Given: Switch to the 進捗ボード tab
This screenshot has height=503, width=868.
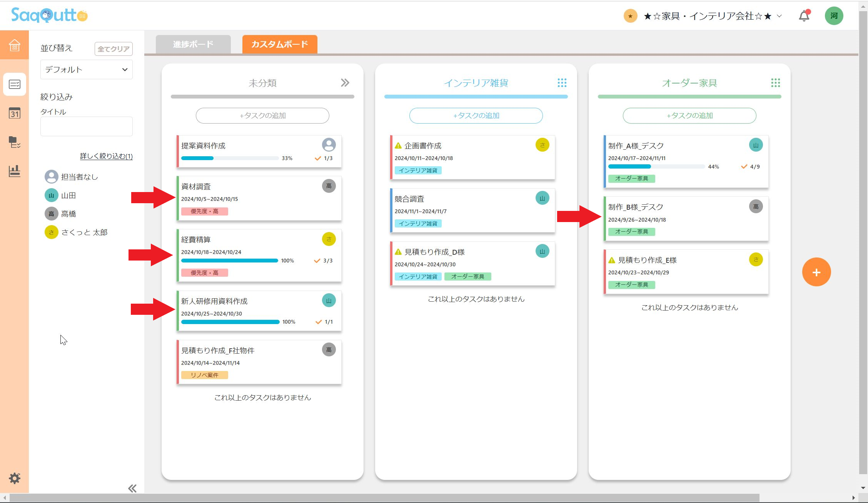Looking at the screenshot, I should point(193,44).
